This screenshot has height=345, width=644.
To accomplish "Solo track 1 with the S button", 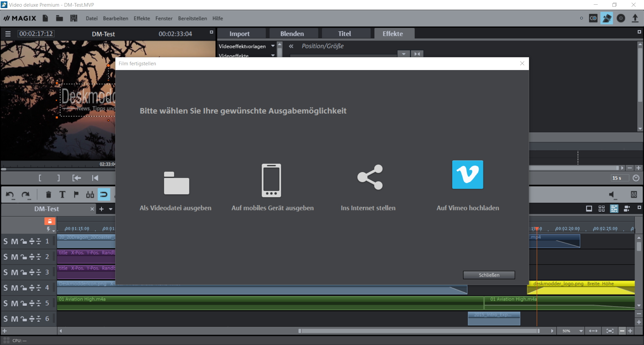I will 5,241.
